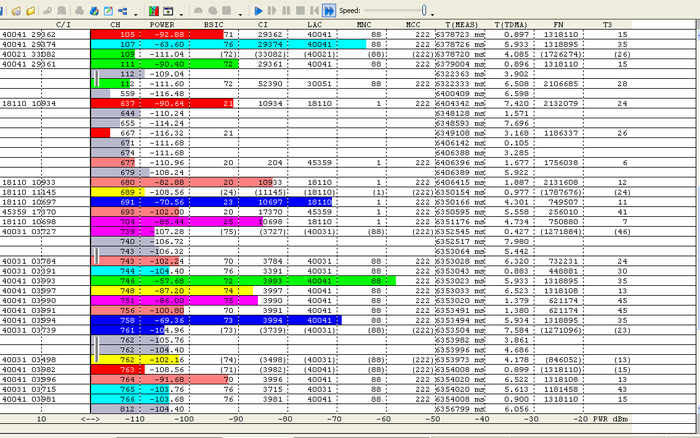Click the greyed-out printer-like icon
The width and height of the screenshot is (700, 438).
(x=79, y=11)
